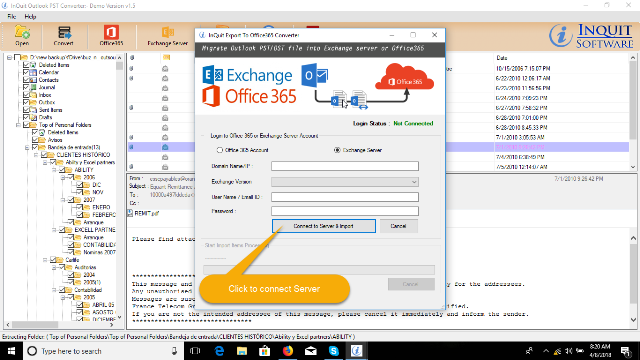Open Task View from taskbar
The image size is (640, 360).
pyautogui.click(x=196, y=351)
